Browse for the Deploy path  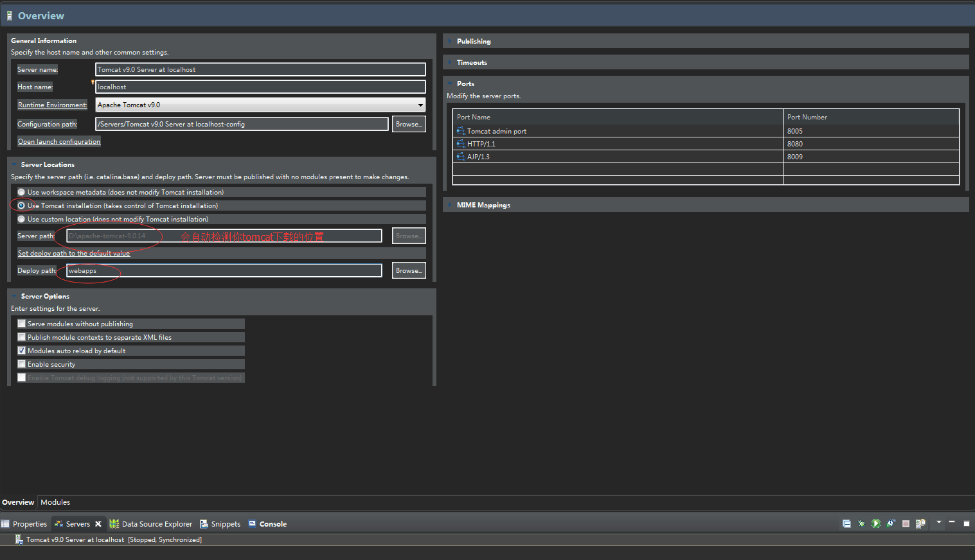tap(409, 270)
